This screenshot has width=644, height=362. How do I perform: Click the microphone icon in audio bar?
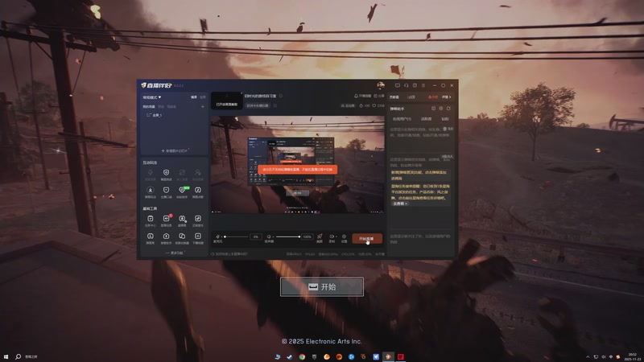(x=217, y=237)
